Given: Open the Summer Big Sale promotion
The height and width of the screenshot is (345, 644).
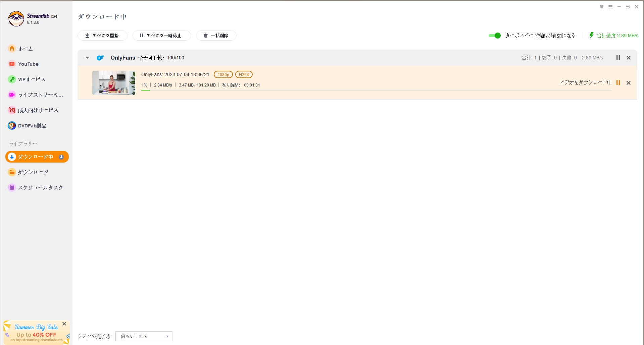Looking at the screenshot, I should (36, 333).
